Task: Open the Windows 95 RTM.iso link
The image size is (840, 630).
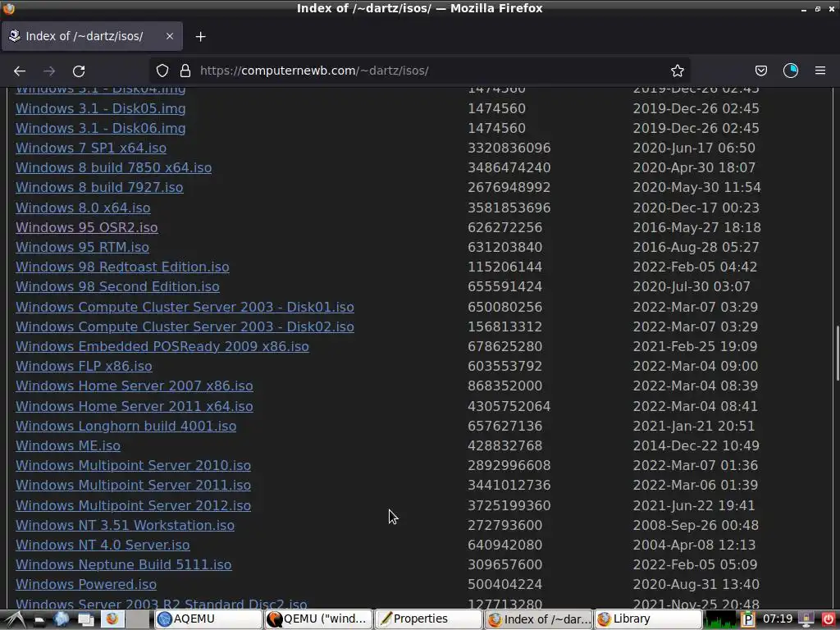Action: [83, 248]
